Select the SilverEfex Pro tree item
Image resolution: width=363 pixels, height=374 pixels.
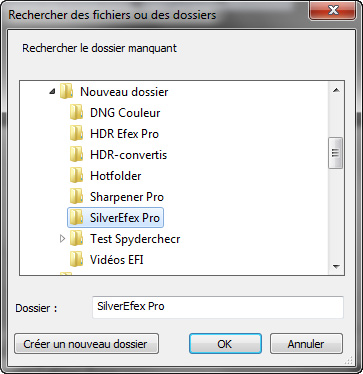pos(116,218)
